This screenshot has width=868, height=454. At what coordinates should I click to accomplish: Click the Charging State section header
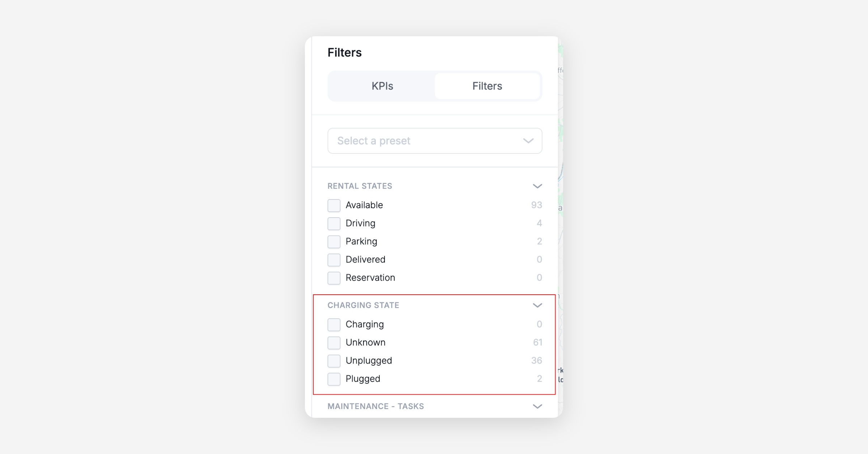[363, 305]
